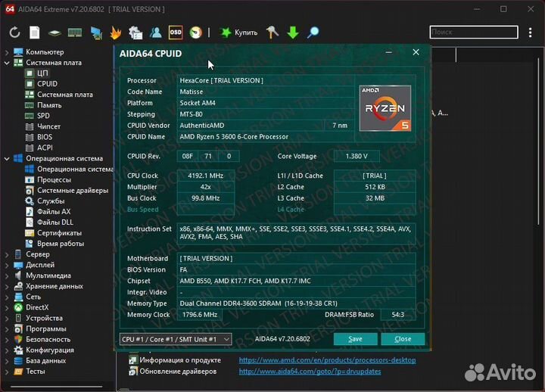Open the memory module toolbar icon

tap(75, 33)
